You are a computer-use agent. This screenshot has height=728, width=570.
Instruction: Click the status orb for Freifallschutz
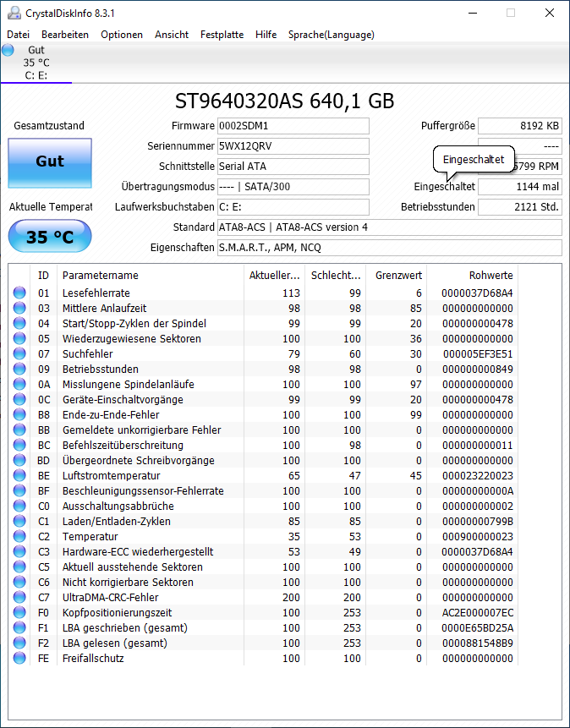19,658
